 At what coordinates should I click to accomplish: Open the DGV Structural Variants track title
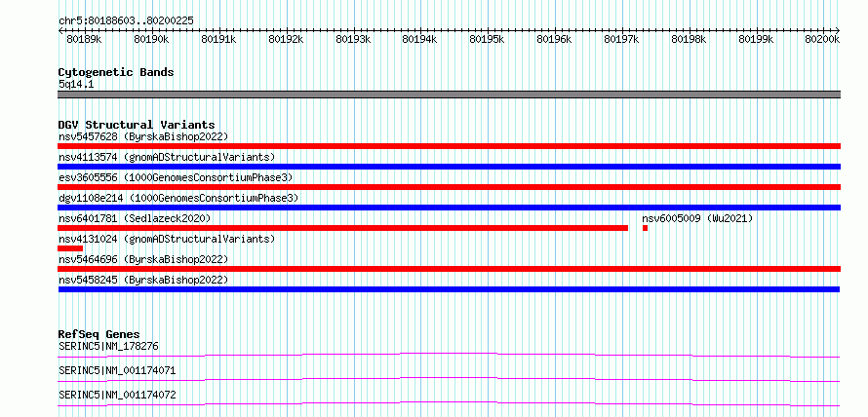137,125
